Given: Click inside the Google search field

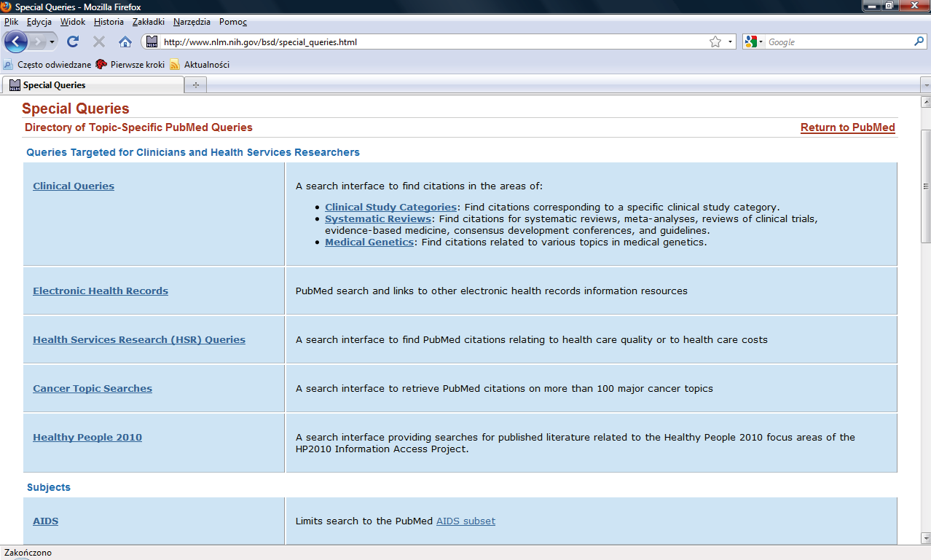Looking at the screenshot, I should click(x=838, y=42).
